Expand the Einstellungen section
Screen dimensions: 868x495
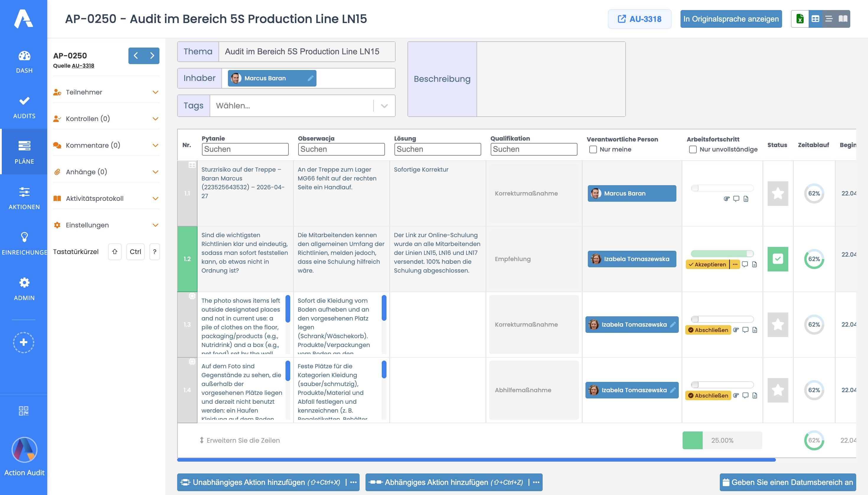click(x=106, y=225)
